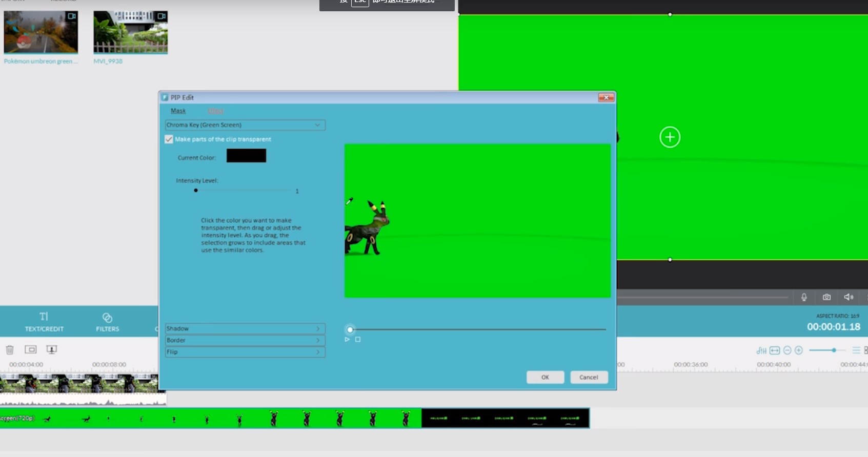This screenshot has width=868, height=457.
Task: Stop the PIP Edit preview
Action: [x=358, y=339]
